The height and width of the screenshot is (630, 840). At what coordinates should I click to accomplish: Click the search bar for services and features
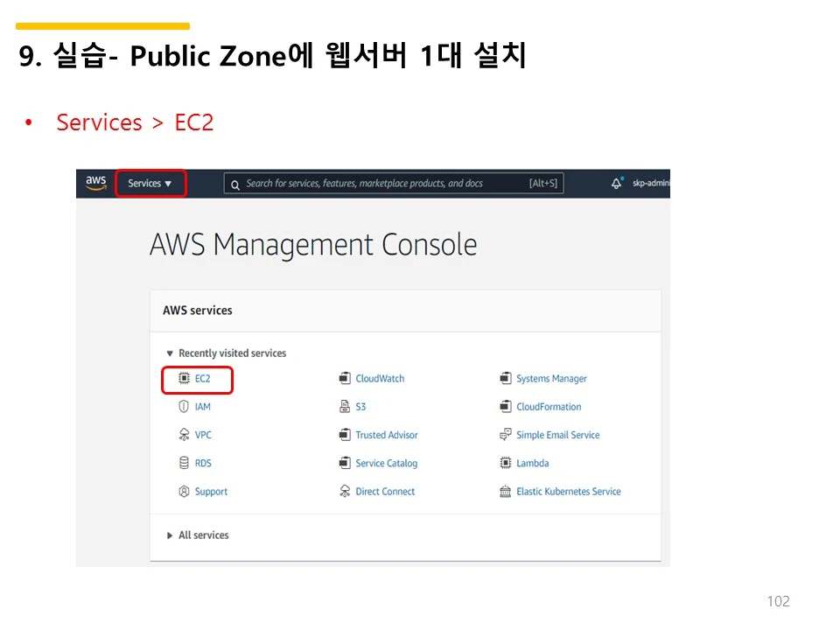point(394,183)
